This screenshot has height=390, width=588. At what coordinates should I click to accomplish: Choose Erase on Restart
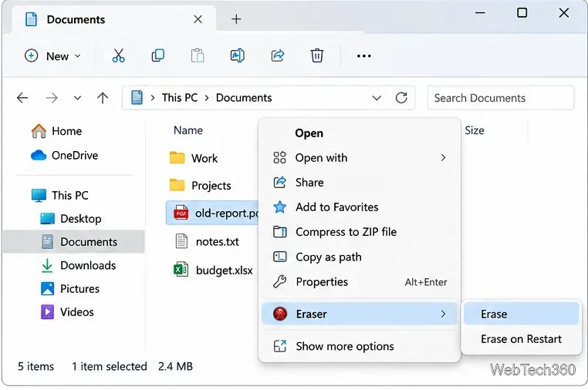[x=521, y=338]
